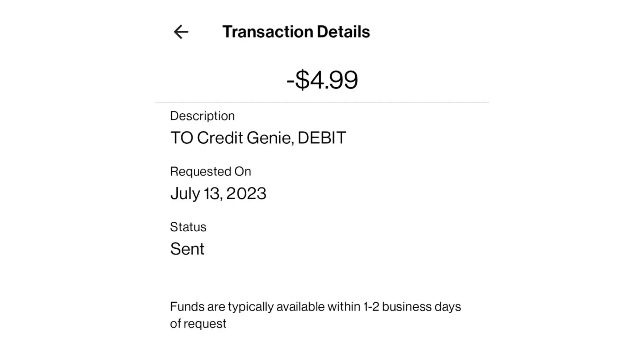Select the -$4.99 amount

322,80
